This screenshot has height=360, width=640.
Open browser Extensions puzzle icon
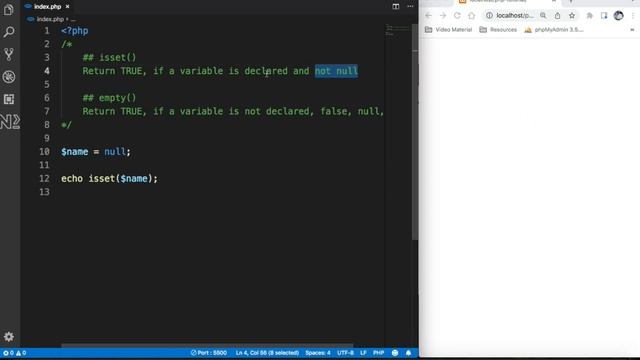coord(589,16)
